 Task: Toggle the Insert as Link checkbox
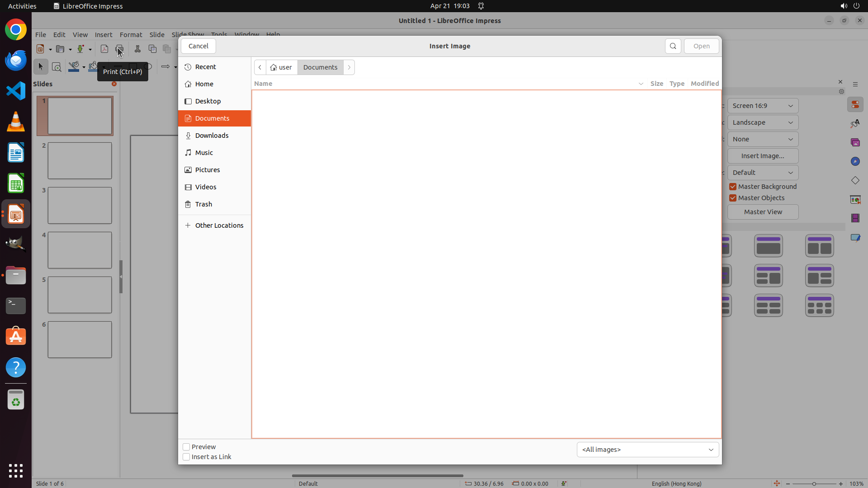186,457
